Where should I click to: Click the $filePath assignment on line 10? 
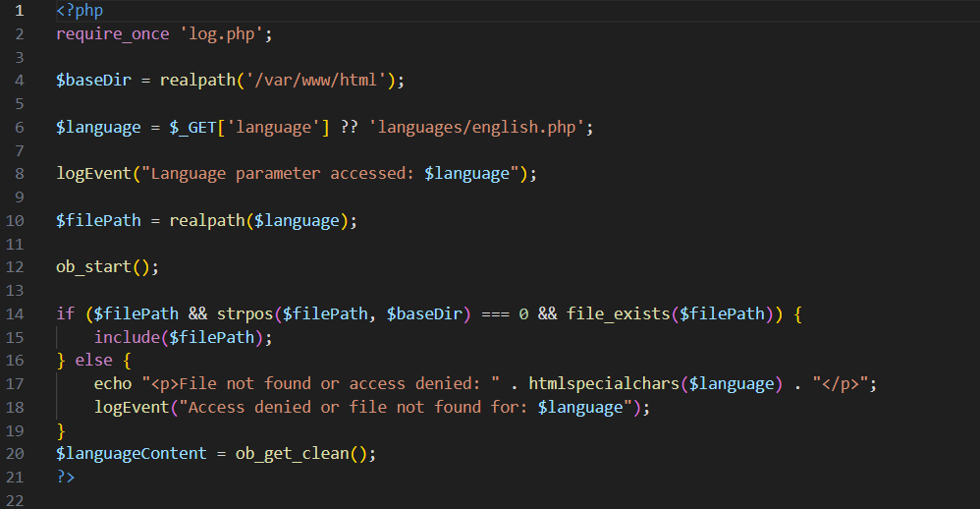(98, 220)
